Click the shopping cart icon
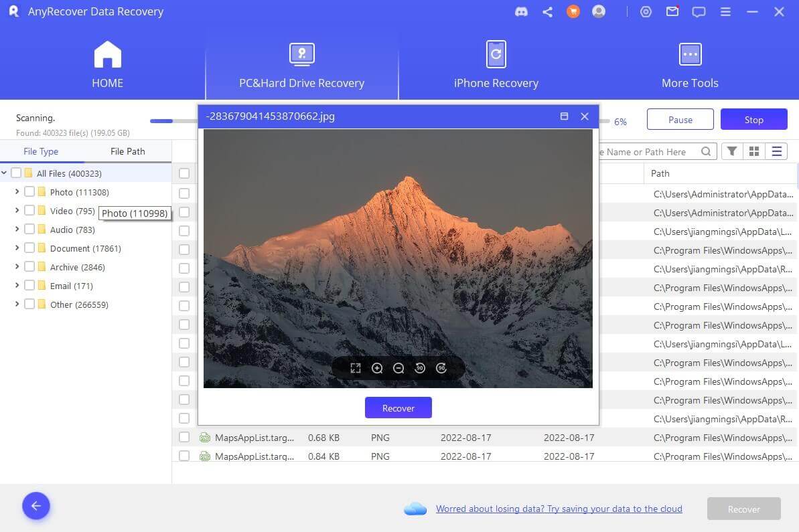The height and width of the screenshot is (532, 799). click(x=573, y=12)
